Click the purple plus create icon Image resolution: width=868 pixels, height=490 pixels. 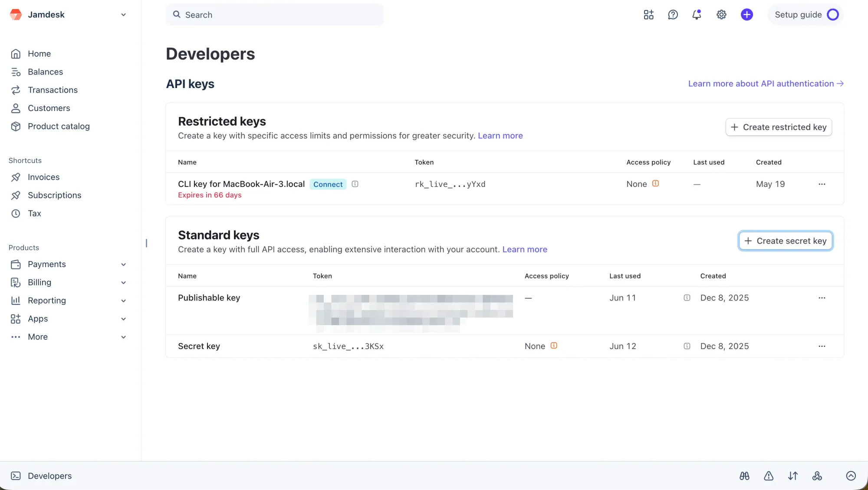pyautogui.click(x=746, y=15)
